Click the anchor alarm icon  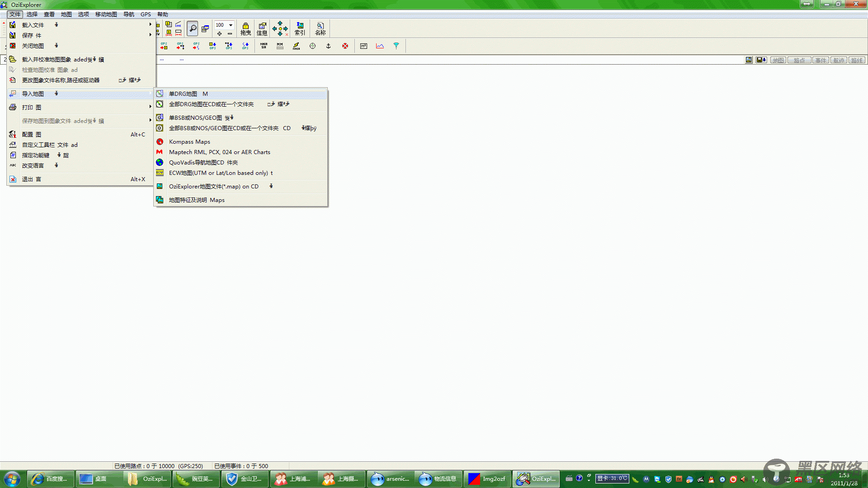(x=329, y=46)
